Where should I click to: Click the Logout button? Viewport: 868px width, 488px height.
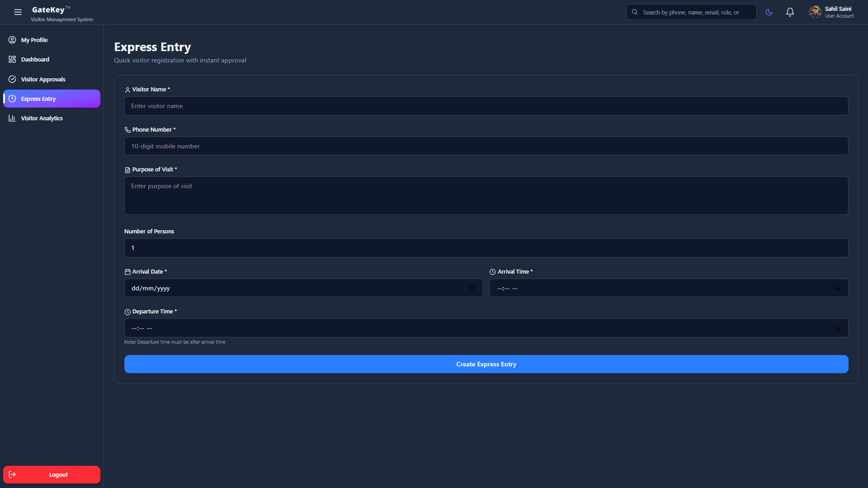click(52, 474)
